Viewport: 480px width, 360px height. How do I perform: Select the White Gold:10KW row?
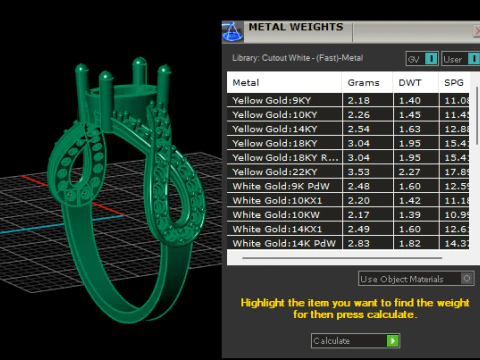tap(348, 215)
